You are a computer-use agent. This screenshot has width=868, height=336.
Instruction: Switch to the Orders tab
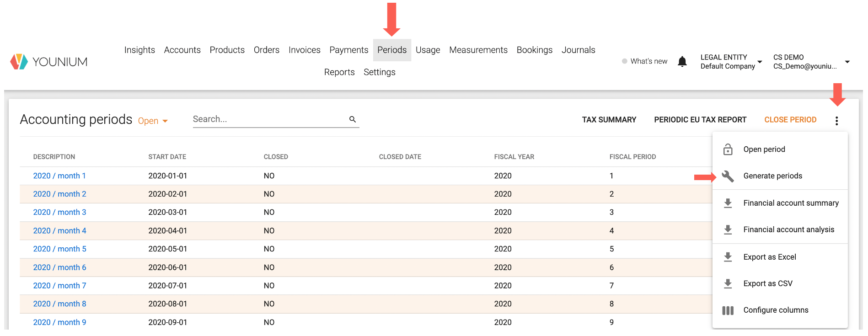pos(266,50)
